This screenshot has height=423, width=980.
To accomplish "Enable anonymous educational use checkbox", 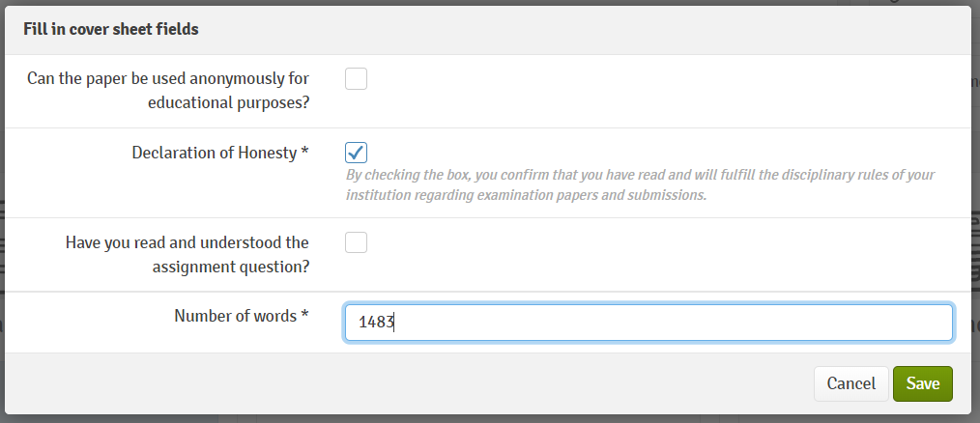I will pos(356,79).
